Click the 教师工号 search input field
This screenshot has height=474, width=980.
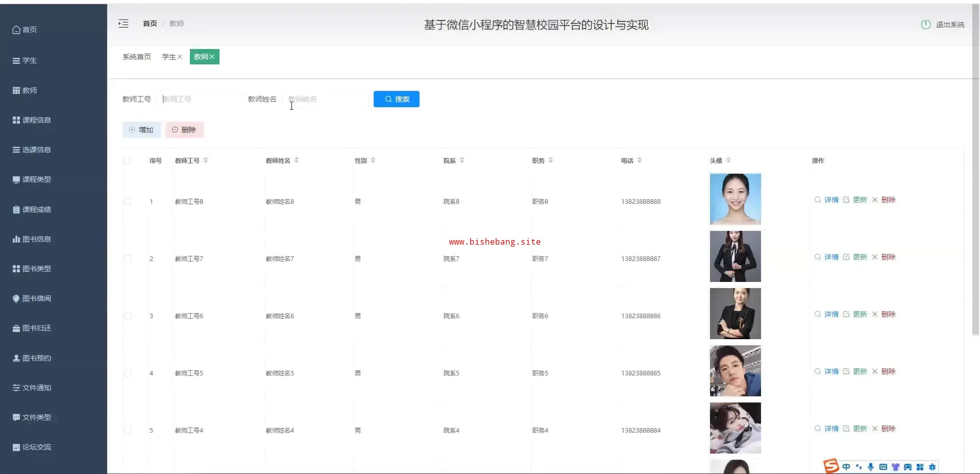(x=199, y=99)
